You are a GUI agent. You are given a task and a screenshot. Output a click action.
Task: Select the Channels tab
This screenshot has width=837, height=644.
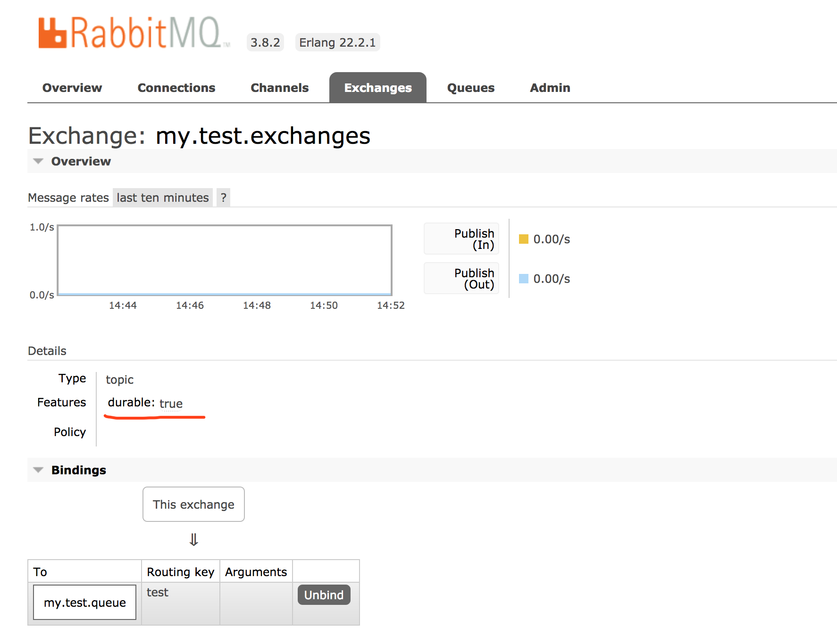pyautogui.click(x=279, y=87)
